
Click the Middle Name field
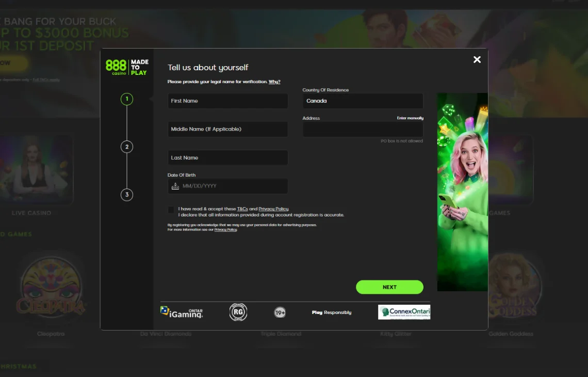(227, 129)
